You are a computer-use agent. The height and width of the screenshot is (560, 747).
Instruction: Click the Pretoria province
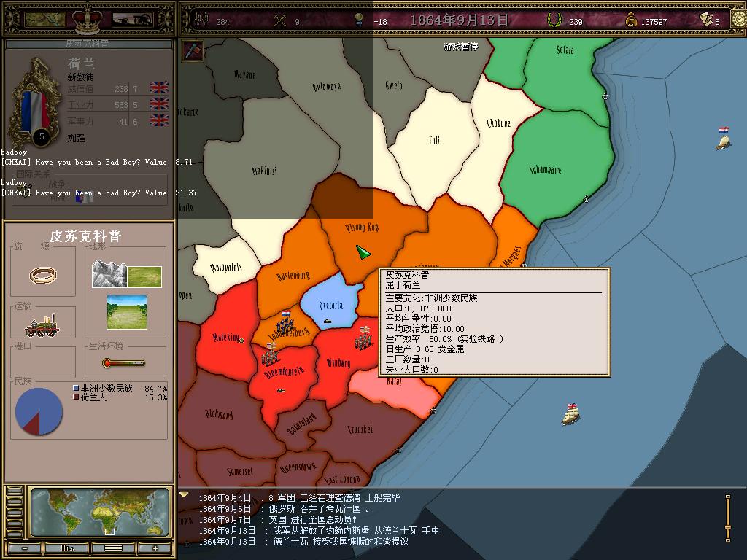point(330,305)
